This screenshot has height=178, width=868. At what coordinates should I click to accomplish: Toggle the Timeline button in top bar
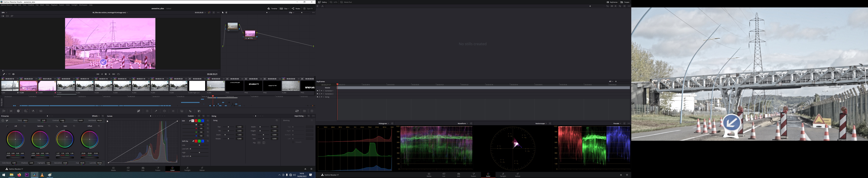coord(272,8)
